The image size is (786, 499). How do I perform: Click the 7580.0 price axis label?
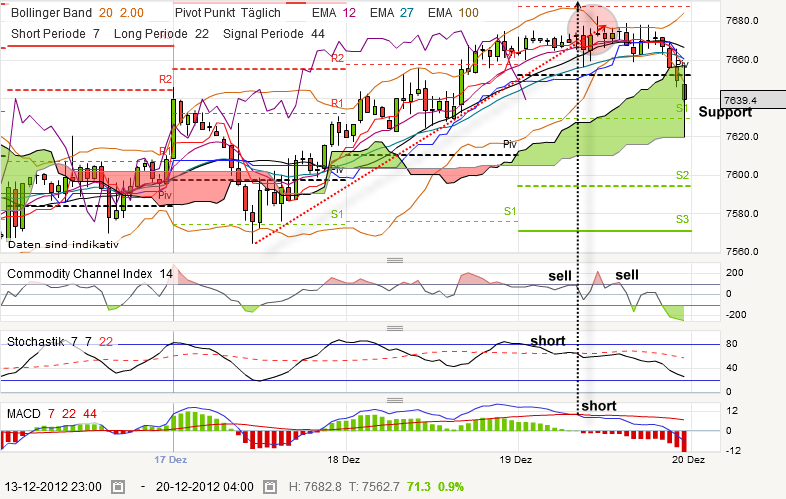pos(742,213)
